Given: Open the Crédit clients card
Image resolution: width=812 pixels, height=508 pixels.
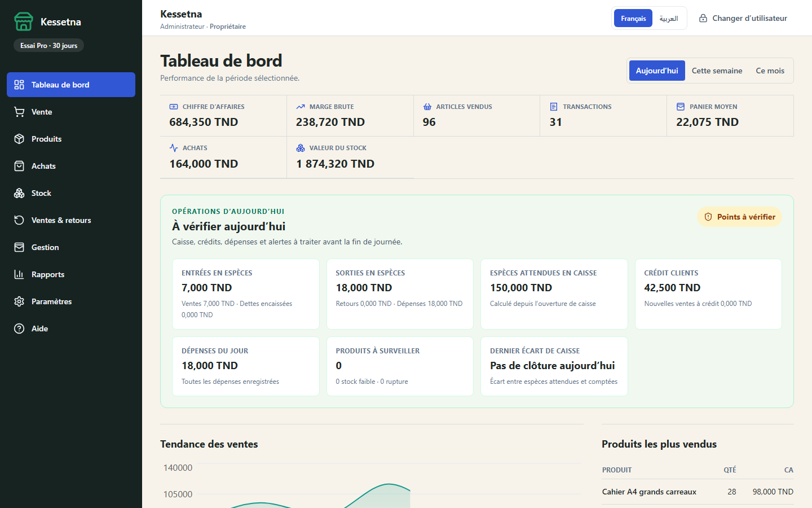Looking at the screenshot, I should click(x=708, y=294).
